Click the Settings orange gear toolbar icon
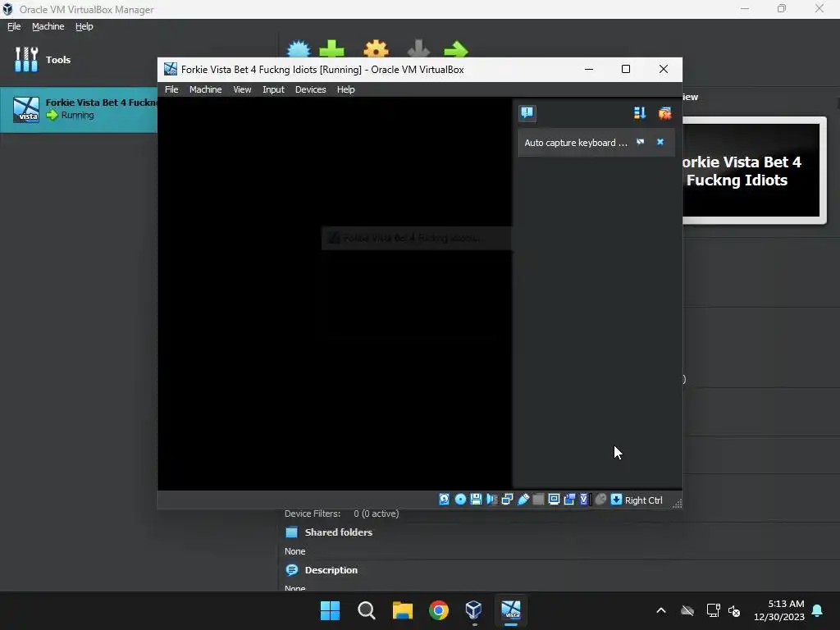The height and width of the screenshot is (630, 840). [x=376, y=49]
